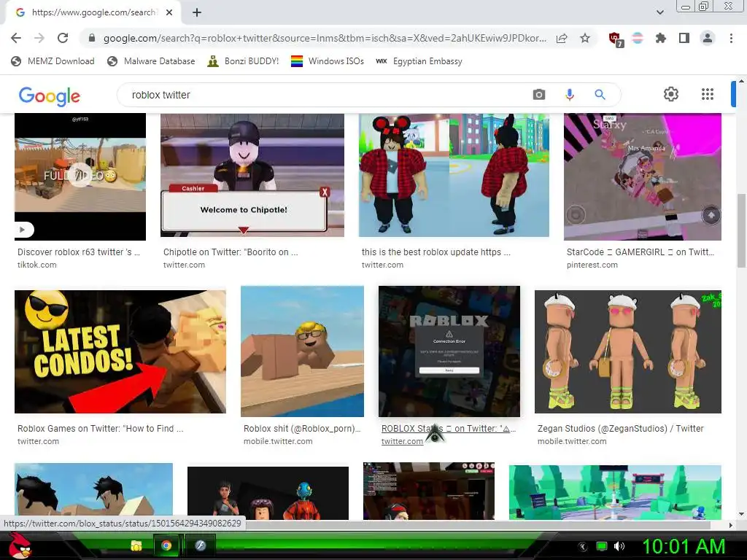Open the volume speaker tray icon
The width and height of the screenshot is (747, 560).
pyautogui.click(x=619, y=547)
